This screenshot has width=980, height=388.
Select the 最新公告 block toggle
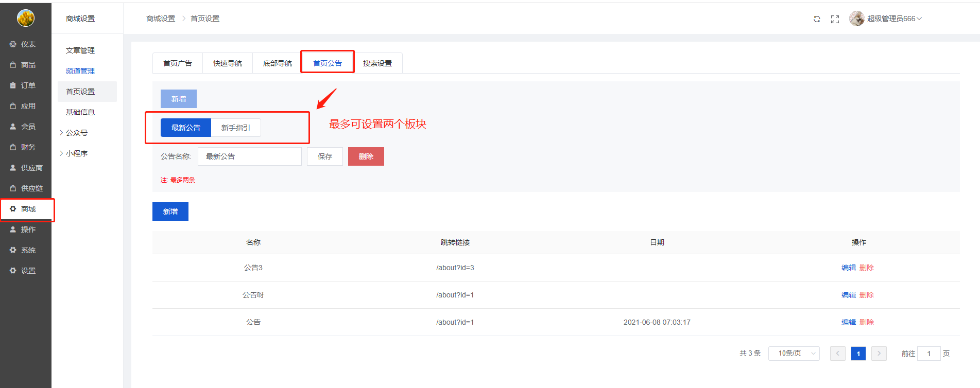click(186, 128)
